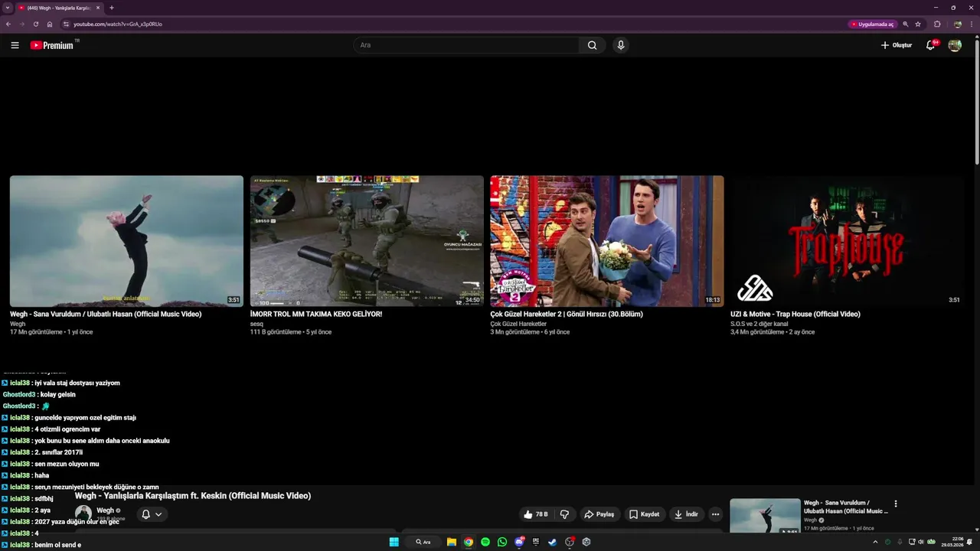The image size is (980, 551).
Task: Download video with İndir button
Action: [x=686, y=514]
